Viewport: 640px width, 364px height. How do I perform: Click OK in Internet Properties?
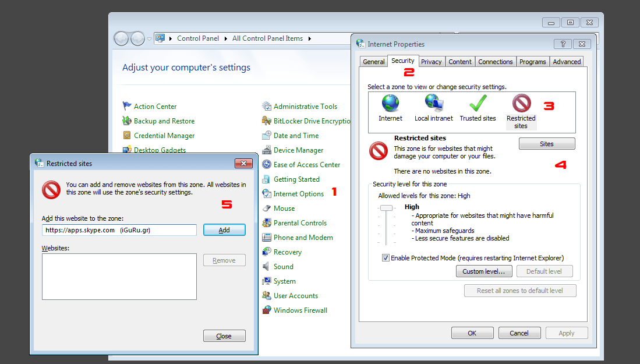pyautogui.click(x=472, y=333)
